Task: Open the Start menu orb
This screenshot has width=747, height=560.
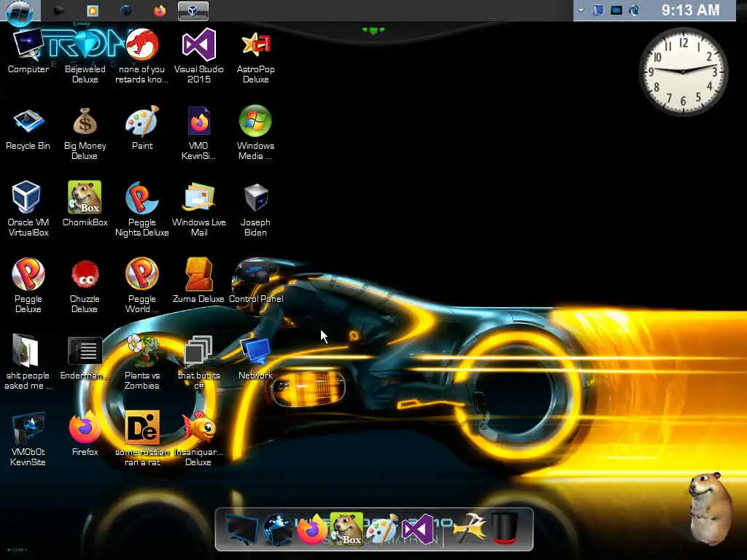Action: [20, 12]
